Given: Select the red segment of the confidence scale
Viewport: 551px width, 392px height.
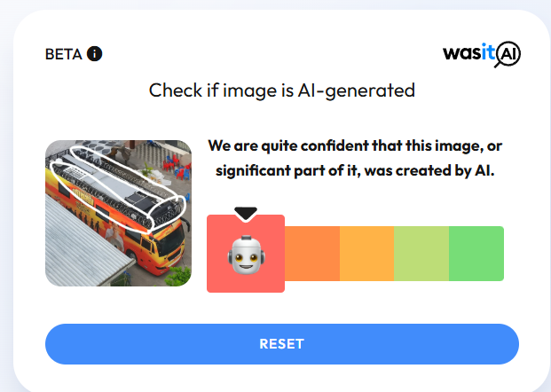Looking at the screenshot, I should pos(246,254).
